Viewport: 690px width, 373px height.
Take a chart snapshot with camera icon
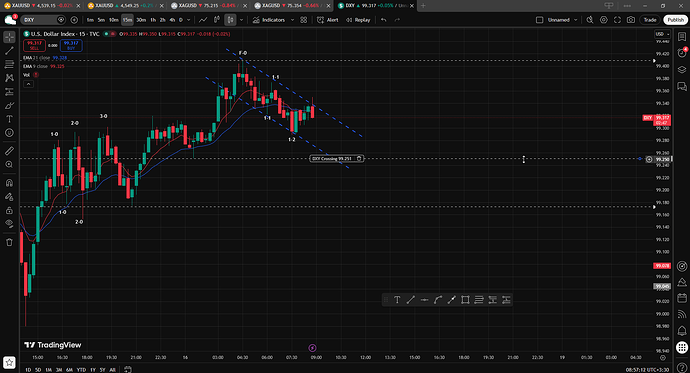631,20
